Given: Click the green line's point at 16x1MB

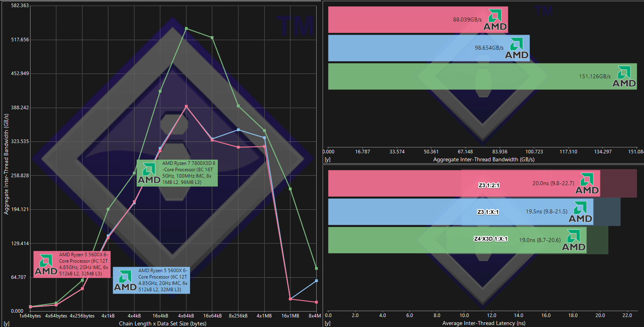Looking at the screenshot, I should (x=290, y=189).
